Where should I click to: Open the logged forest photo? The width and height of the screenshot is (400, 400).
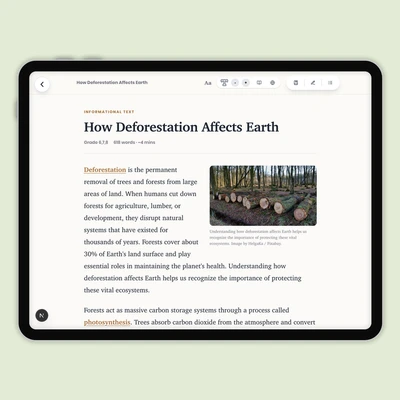263,196
